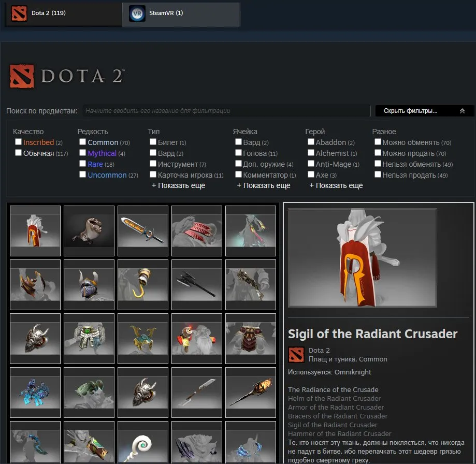Screen dimensions: 476x464
Task: Select the white bearded figure with red staff
Action: coord(197,339)
